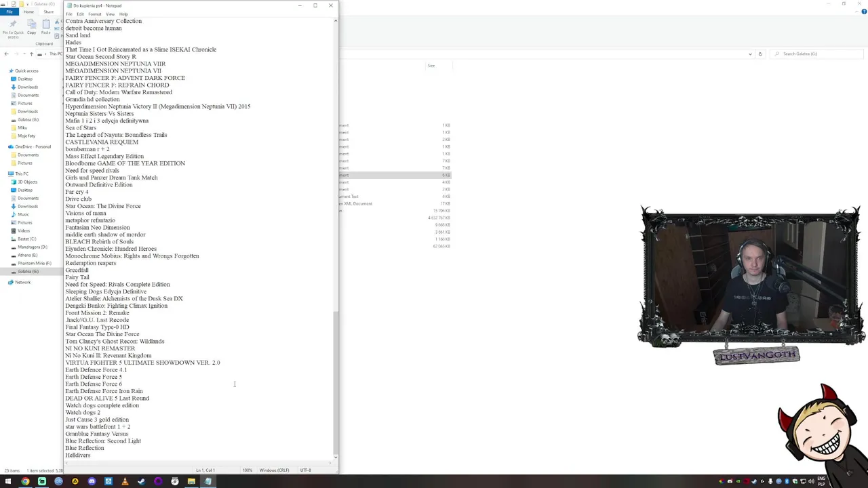Viewport: 868px width, 488px height.
Task: Click 'Greedfall' line in Notepad
Action: click(x=77, y=270)
